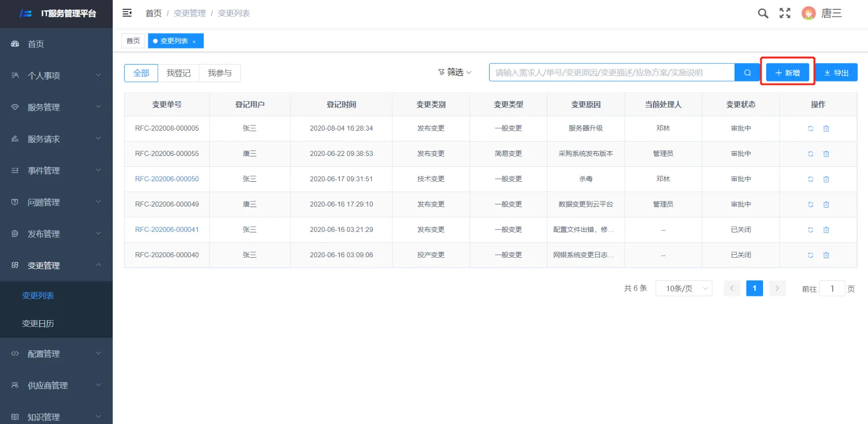The width and height of the screenshot is (868, 424).
Task: Toggle fullscreen mode icon
Action: tap(785, 13)
